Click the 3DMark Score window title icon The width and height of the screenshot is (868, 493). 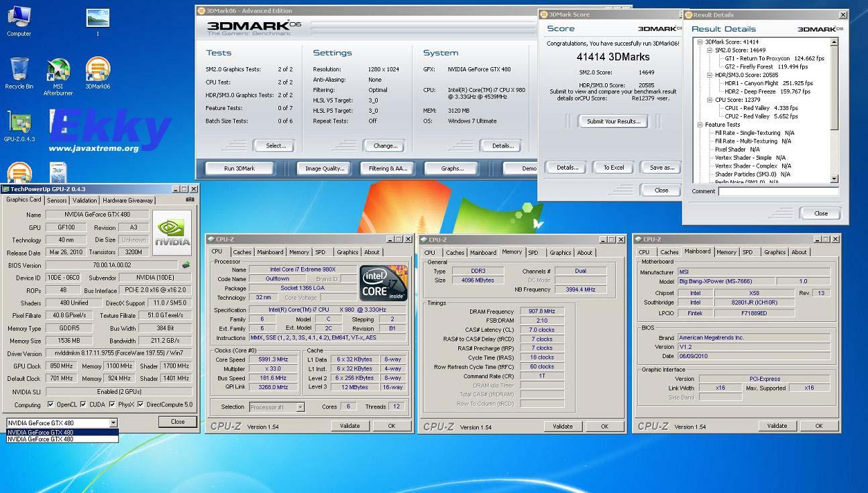click(543, 14)
